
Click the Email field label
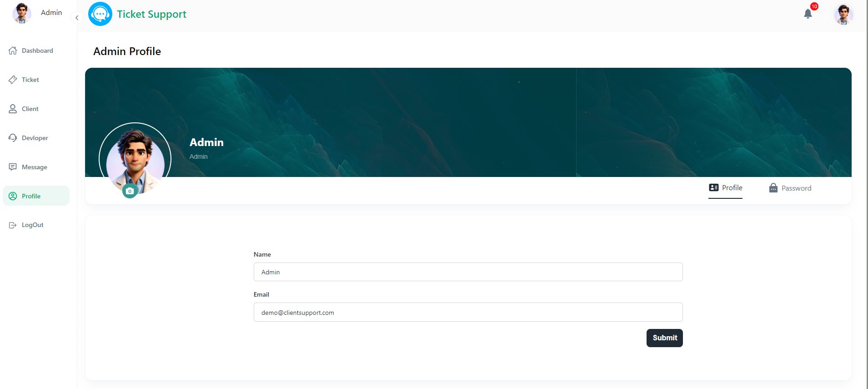[261, 294]
